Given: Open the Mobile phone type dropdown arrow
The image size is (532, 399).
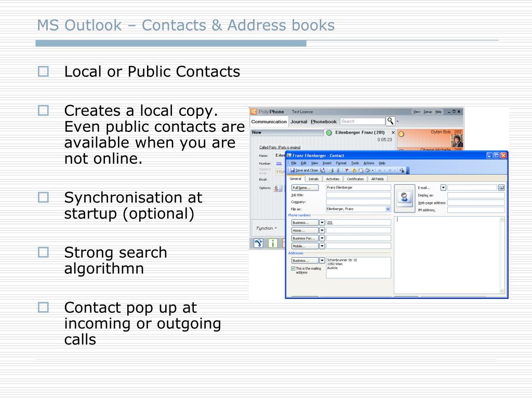Looking at the screenshot, I should (322, 246).
